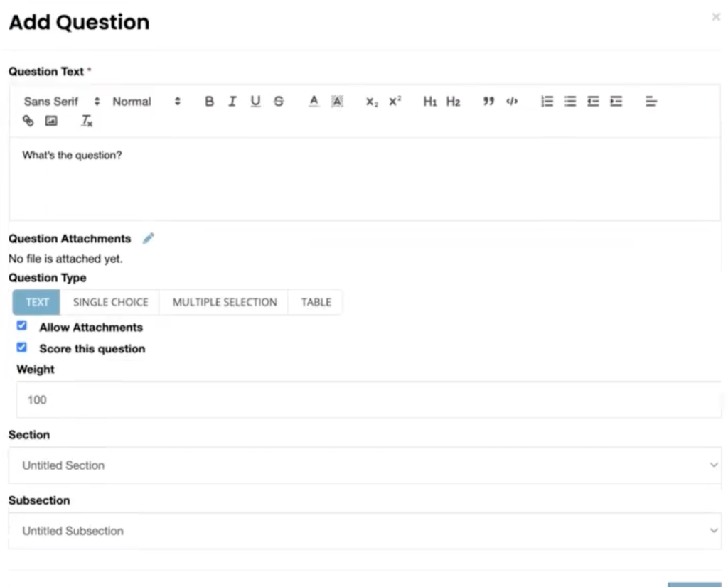Screen dimensions: 728x587
Task: Toggle bold formatting in the editor
Action: 209,101
